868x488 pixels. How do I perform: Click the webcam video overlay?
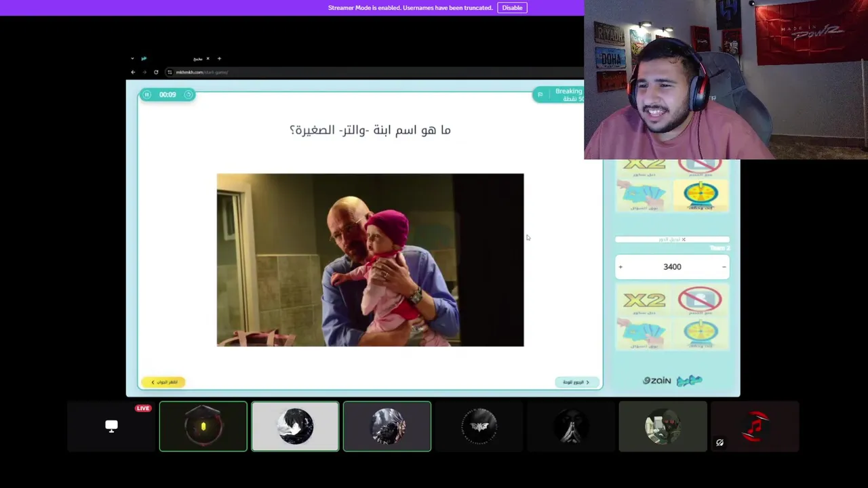click(726, 80)
